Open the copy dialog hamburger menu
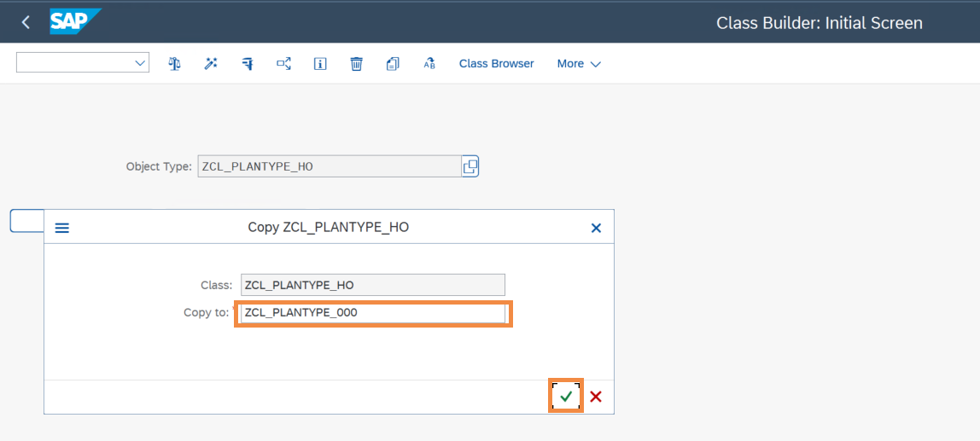 click(x=62, y=228)
